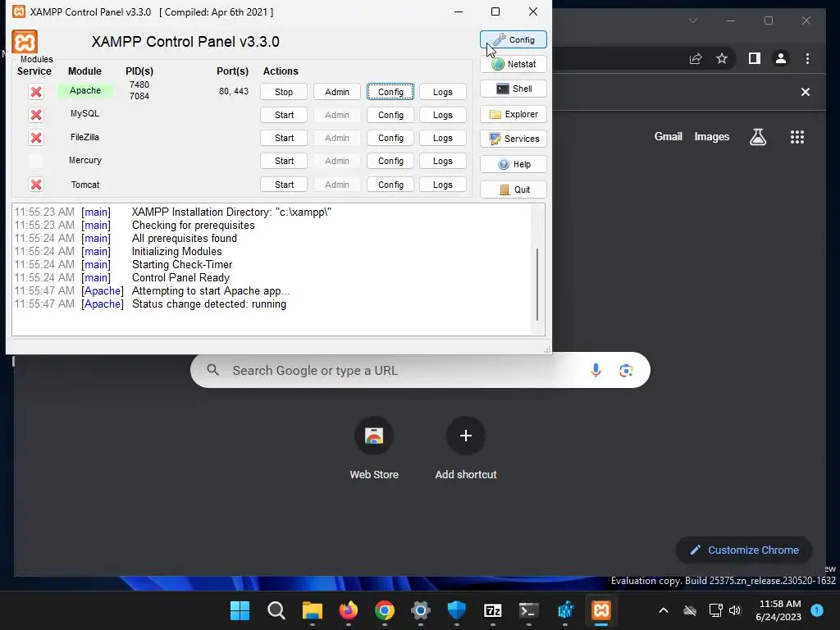The height and width of the screenshot is (630, 840).
Task: Share this page from Chrome address bar
Action: click(696, 58)
